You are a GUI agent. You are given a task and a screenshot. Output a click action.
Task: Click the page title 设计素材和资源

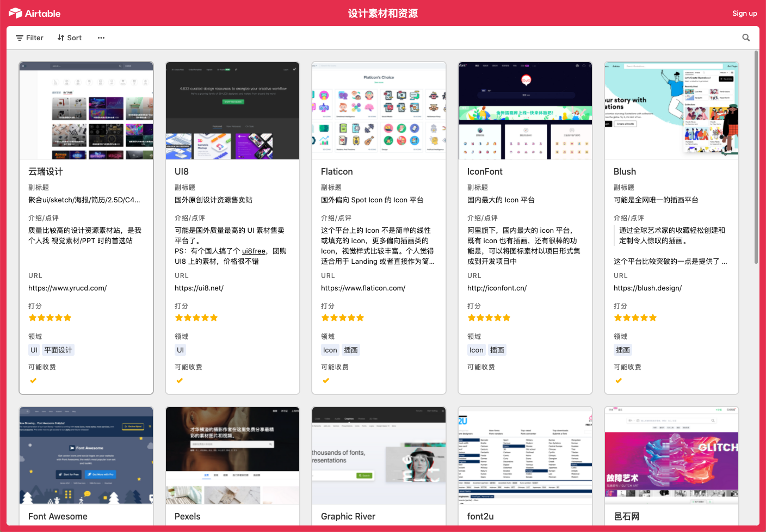pos(383,13)
